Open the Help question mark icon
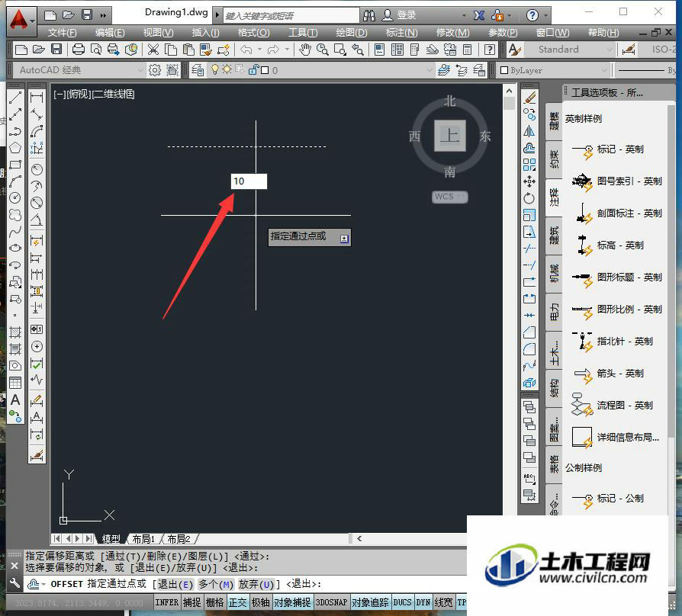Image resolution: width=682 pixels, height=616 pixels. 532,16
